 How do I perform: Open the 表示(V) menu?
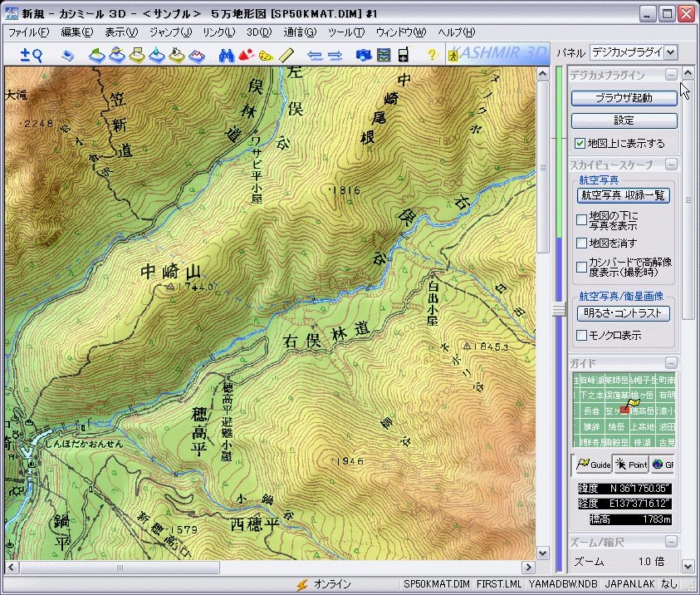pyautogui.click(x=121, y=32)
